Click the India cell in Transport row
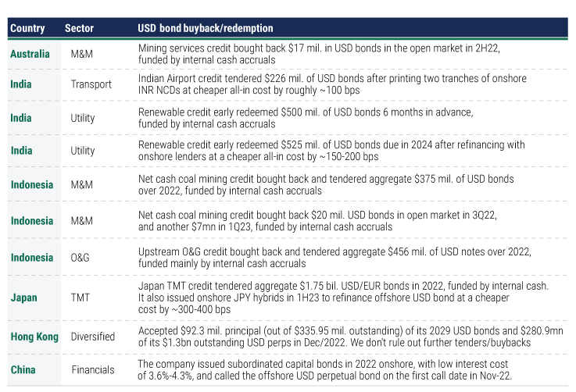 pyautogui.click(x=20, y=84)
